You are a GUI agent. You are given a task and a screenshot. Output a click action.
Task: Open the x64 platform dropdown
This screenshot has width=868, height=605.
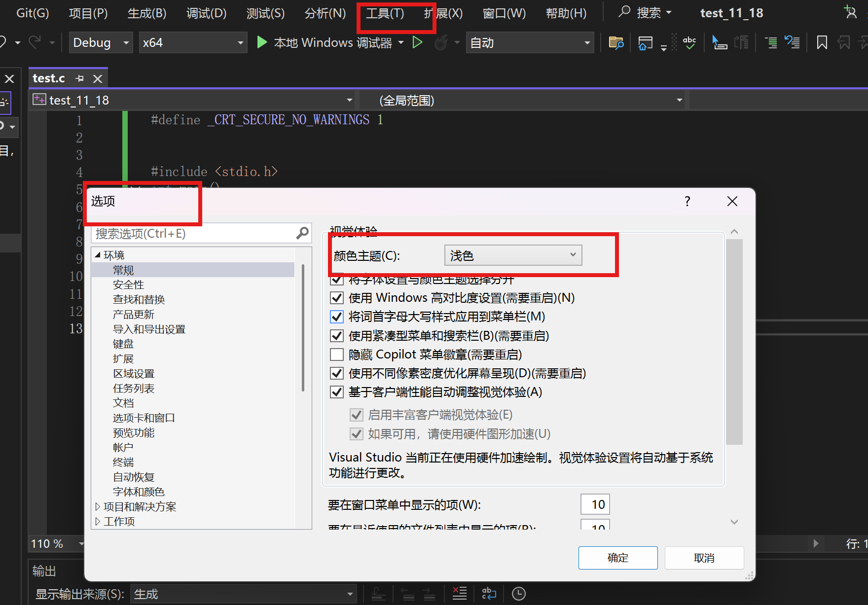(193, 42)
